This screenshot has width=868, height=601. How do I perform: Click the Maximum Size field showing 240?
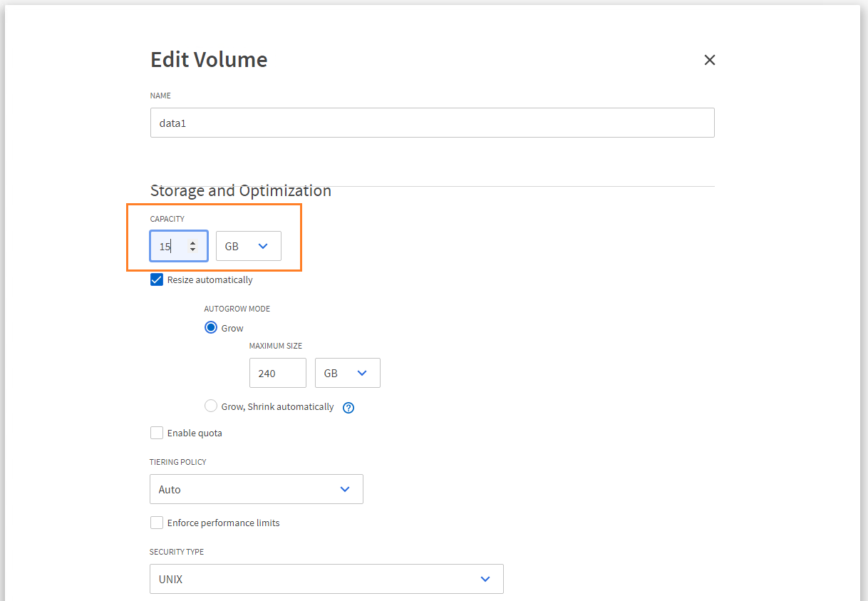click(277, 373)
